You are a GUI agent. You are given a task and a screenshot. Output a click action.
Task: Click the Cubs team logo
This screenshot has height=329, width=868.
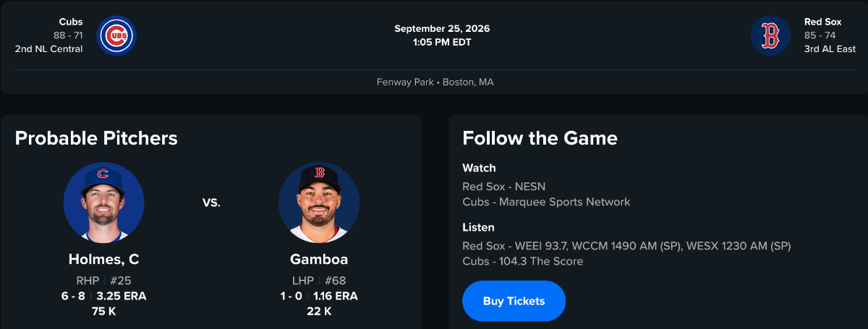pos(116,35)
